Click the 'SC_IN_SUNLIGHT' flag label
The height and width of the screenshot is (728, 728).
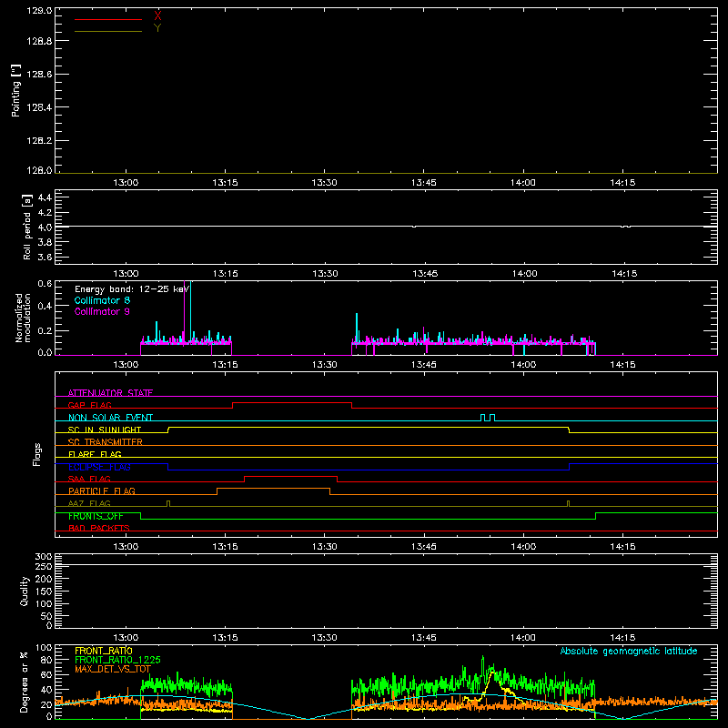(105, 430)
